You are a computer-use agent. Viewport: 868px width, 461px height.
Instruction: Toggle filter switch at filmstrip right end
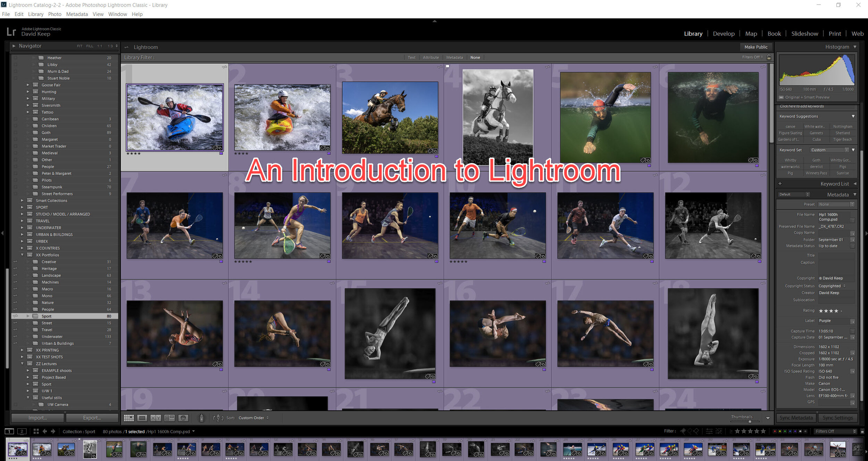tap(862, 431)
